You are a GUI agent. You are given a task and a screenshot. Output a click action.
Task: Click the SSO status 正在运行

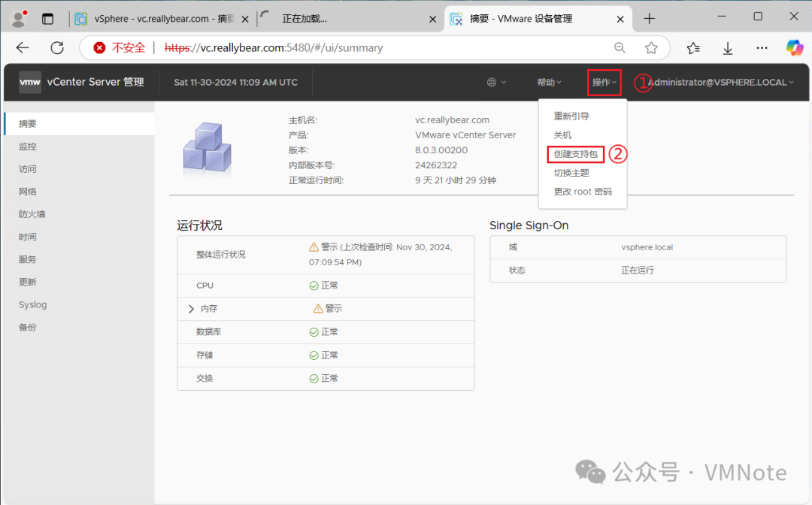638,271
